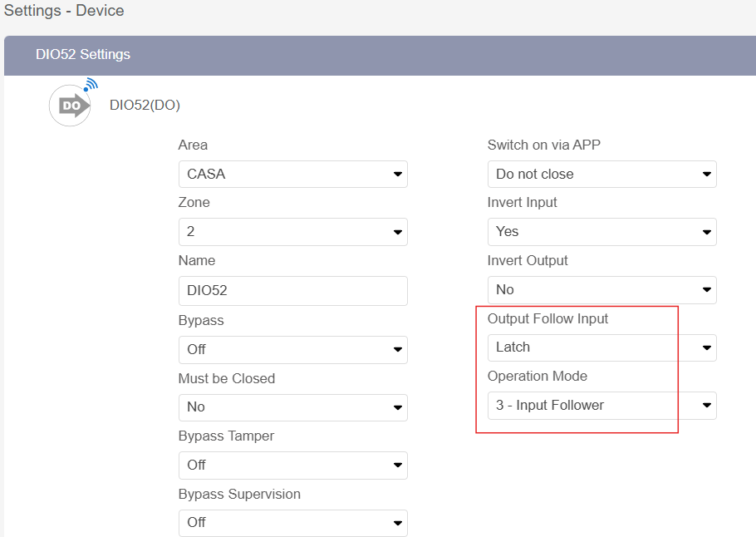Change the Invert Input dropdown
The width and height of the screenshot is (756, 537).
[601, 232]
